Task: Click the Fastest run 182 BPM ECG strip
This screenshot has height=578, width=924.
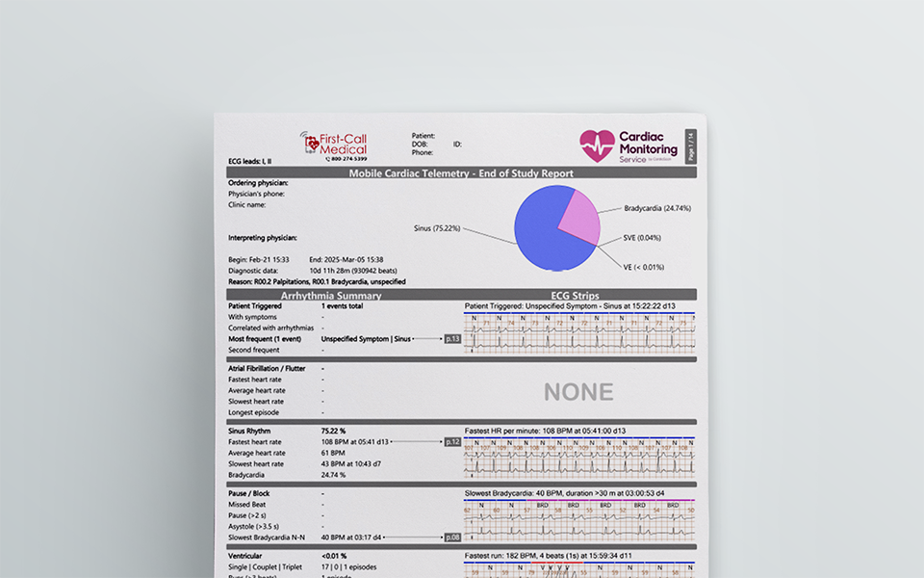Action: point(579,569)
